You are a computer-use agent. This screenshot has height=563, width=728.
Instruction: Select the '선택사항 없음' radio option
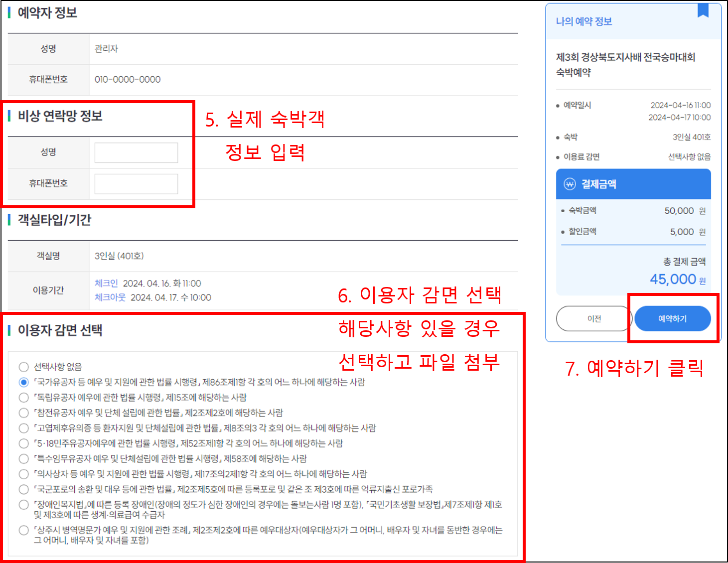point(23,367)
